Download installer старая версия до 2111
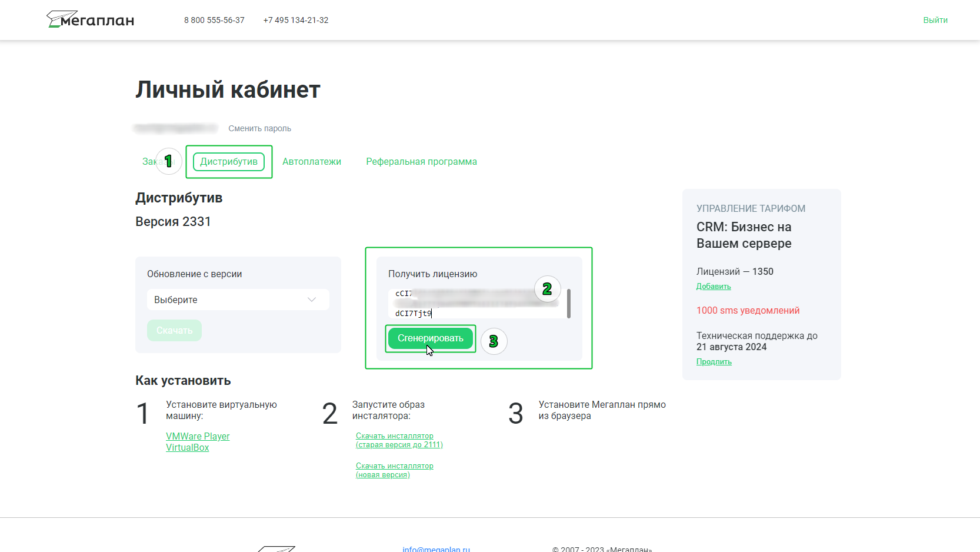The height and width of the screenshot is (552, 980). click(399, 440)
